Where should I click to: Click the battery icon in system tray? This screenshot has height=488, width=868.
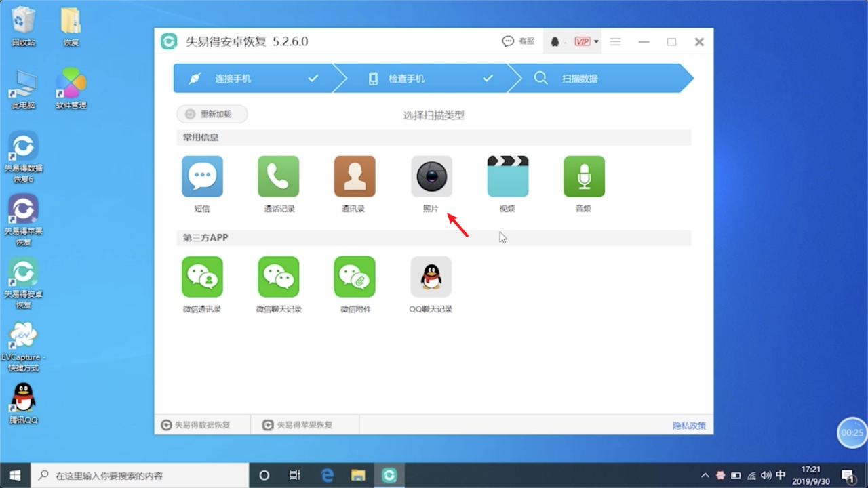[736, 475]
